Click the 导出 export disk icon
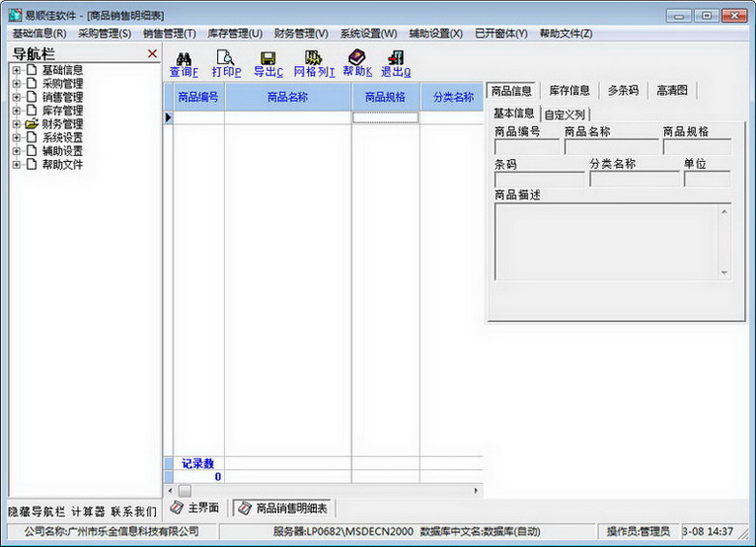This screenshot has height=547, width=756. pyautogui.click(x=268, y=58)
